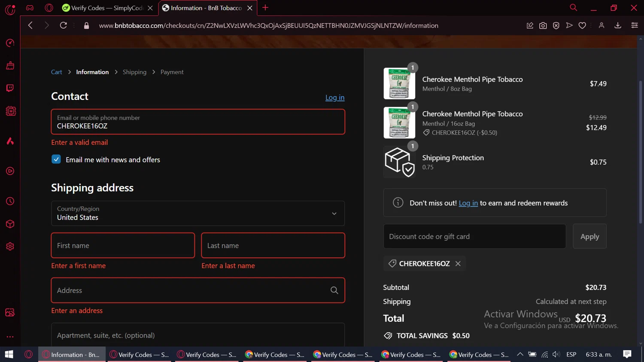Switch the ESP input language indicator
Screen dimensions: 644x362
coord(571,354)
